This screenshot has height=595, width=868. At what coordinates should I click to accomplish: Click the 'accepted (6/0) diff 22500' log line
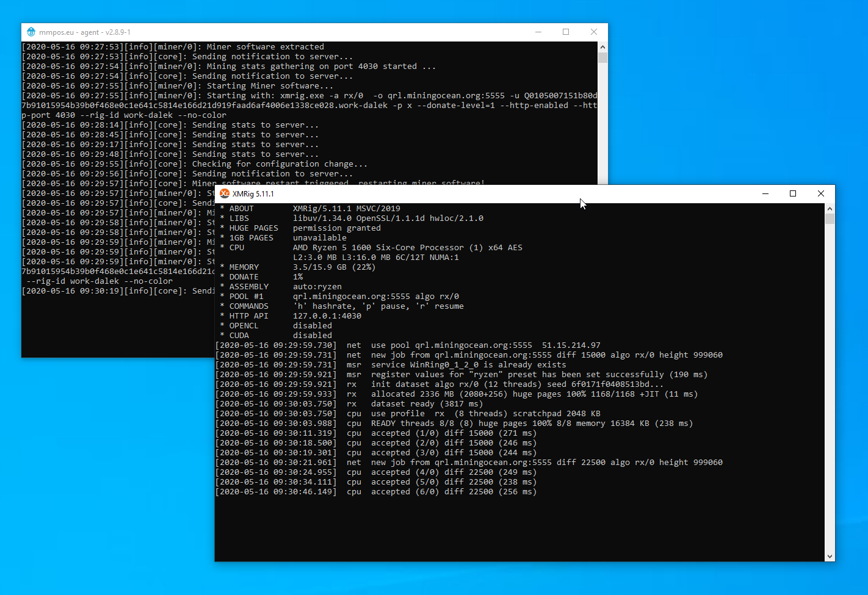tap(375, 491)
